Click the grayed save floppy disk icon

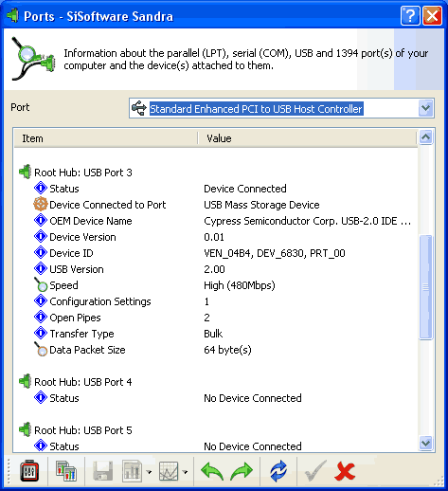tap(103, 471)
